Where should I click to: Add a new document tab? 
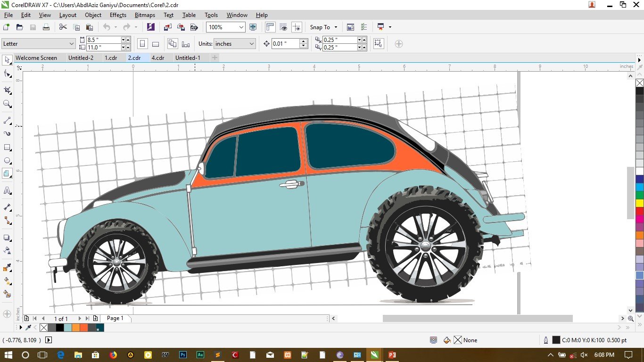pos(215,58)
